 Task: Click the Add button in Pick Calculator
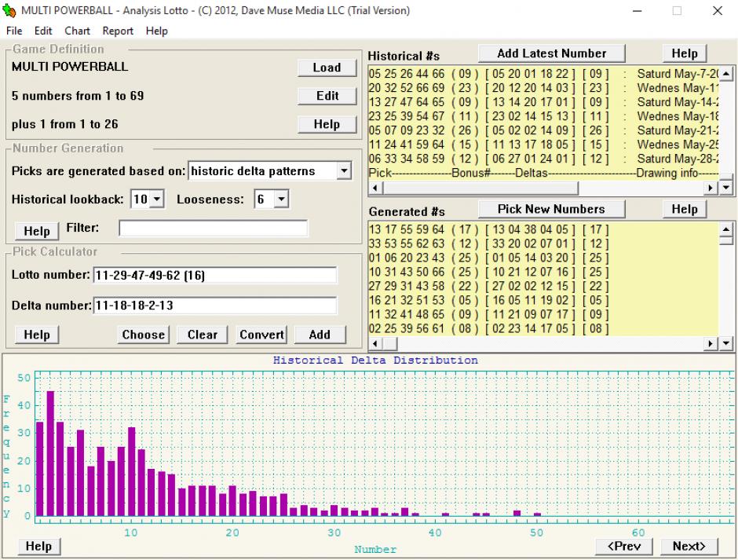point(320,335)
